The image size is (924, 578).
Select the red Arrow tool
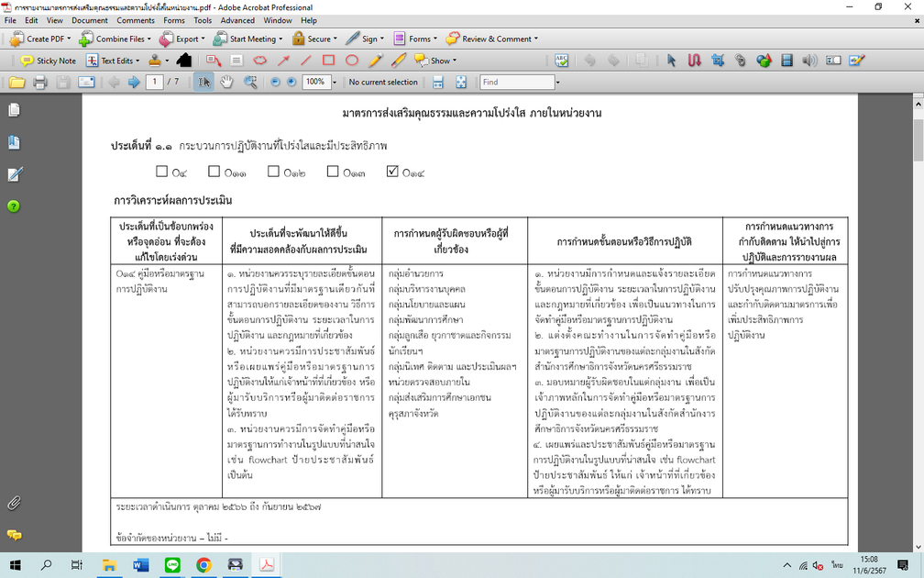[x=283, y=61]
